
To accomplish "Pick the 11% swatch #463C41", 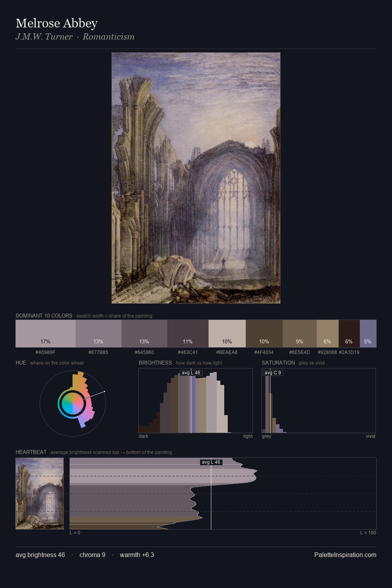I will click(188, 334).
